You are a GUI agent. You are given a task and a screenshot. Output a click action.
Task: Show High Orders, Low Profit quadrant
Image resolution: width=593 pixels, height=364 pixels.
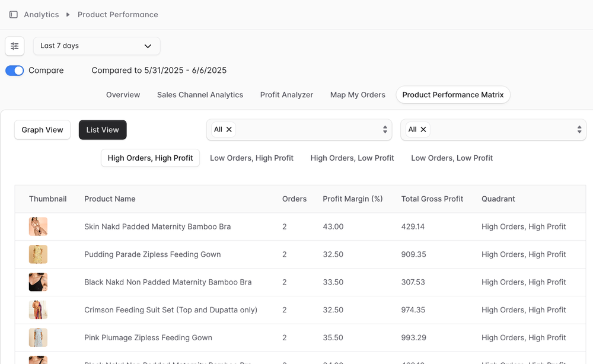(x=352, y=158)
